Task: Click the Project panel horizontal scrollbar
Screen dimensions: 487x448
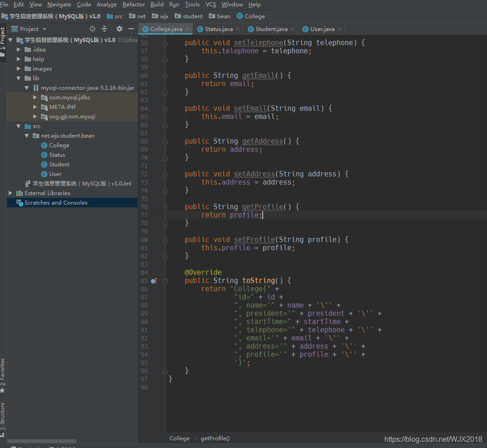Action: click(41, 441)
